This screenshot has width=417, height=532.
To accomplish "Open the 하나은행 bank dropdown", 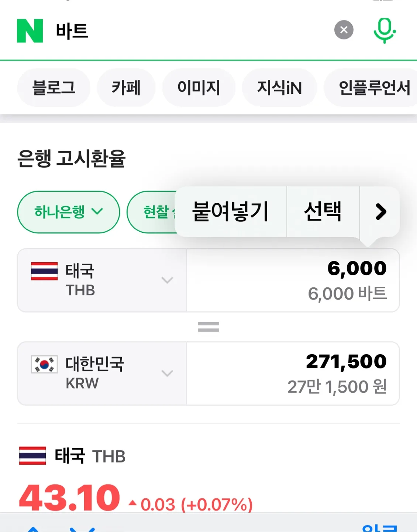I will tap(69, 212).
